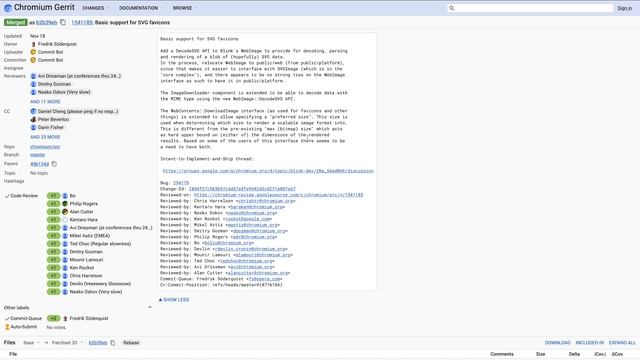The width and height of the screenshot is (640, 360).
Task: Open the Patchset 20 dropdown
Action: (67, 343)
